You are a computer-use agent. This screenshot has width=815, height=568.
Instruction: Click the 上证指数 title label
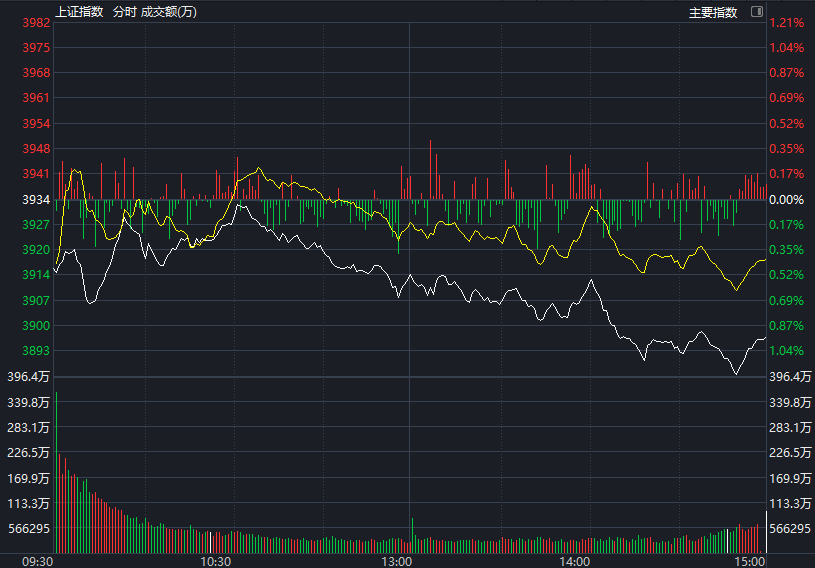[x=80, y=12]
